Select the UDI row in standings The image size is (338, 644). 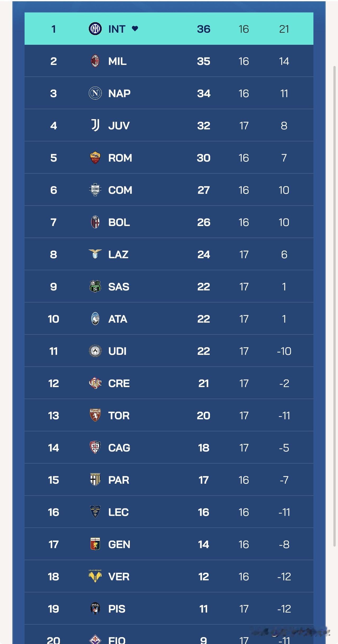169,351
